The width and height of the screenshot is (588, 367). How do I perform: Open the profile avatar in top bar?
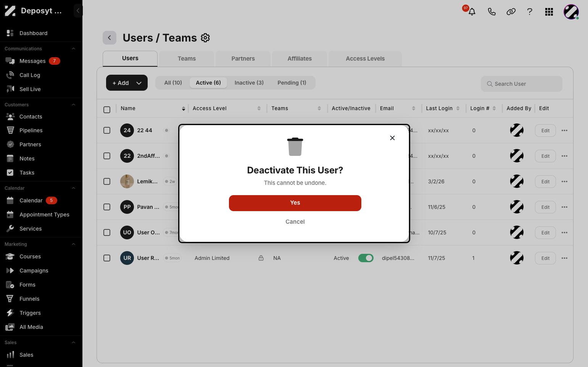tap(571, 12)
